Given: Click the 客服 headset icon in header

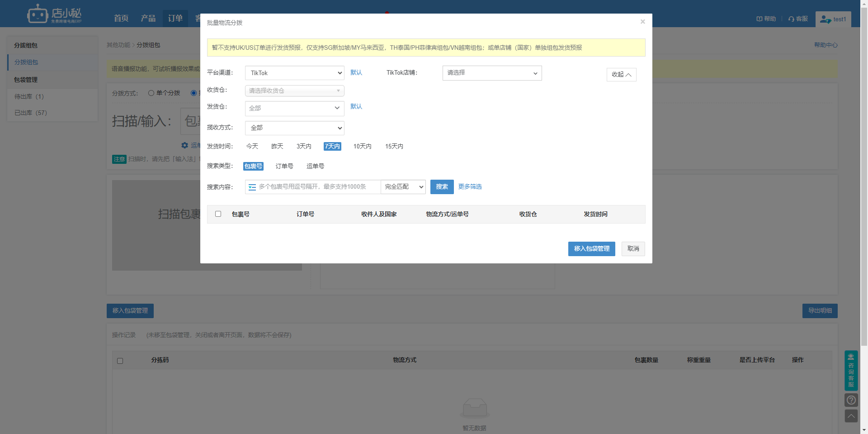Looking at the screenshot, I should (791, 19).
